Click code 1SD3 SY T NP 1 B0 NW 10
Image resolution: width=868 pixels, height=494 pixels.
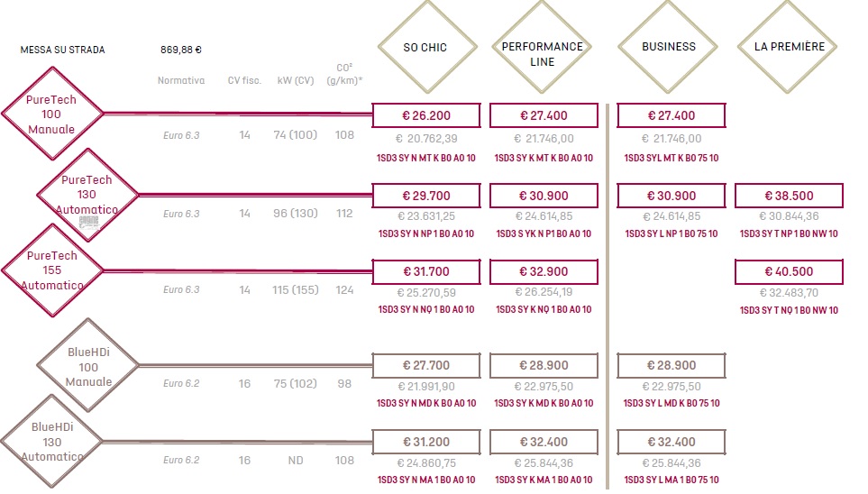[789, 233]
